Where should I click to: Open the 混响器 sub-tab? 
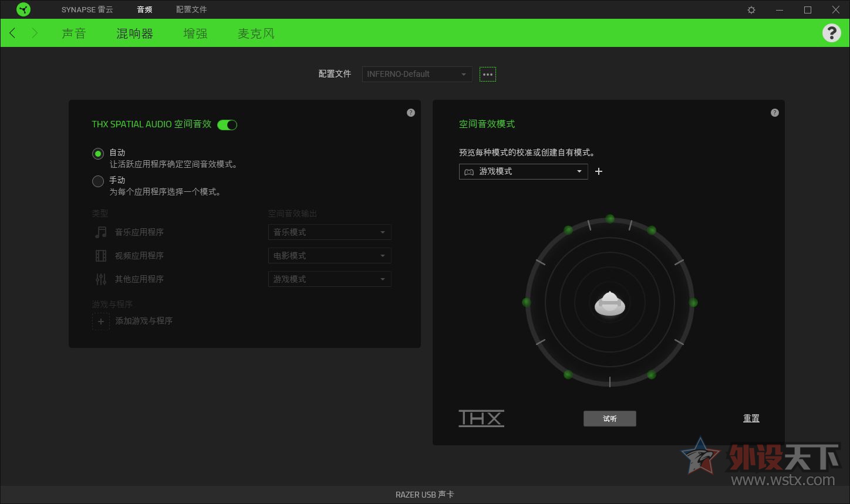(x=135, y=33)
